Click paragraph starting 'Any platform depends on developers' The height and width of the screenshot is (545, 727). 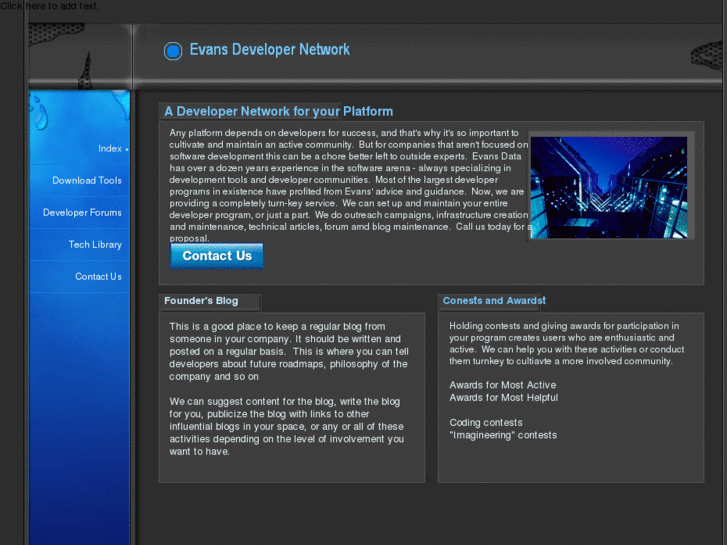tap(349, 186)
